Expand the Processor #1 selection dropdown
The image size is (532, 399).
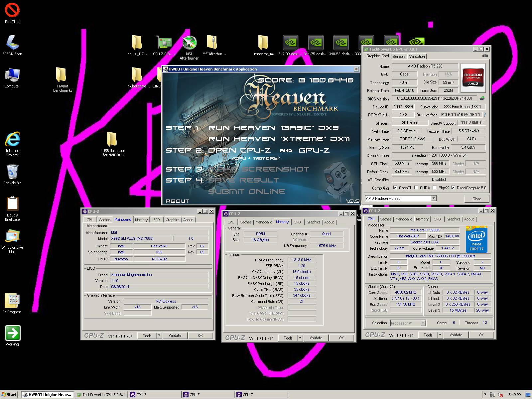click(423, 323)
